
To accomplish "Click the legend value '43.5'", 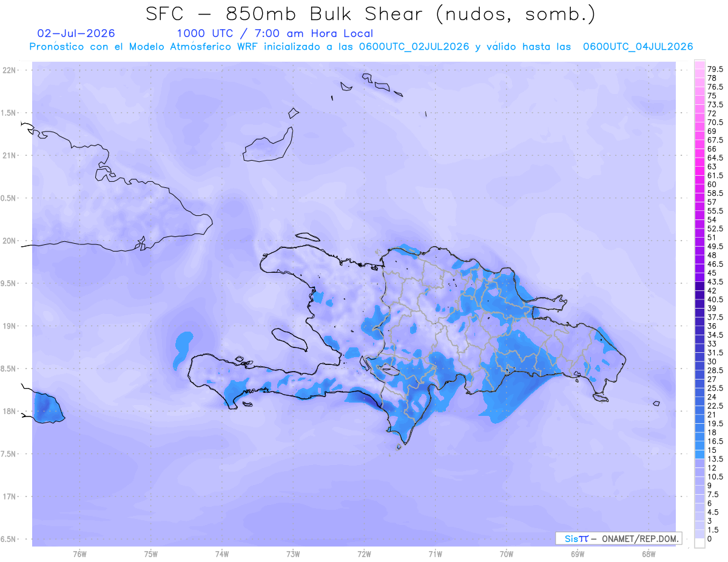I will click(715, 282).
